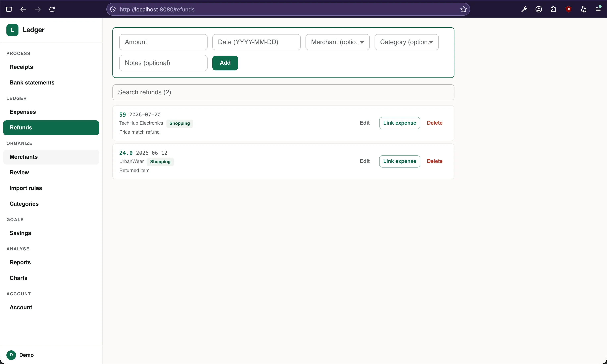Focus the Notes (optional) field
This screenshot has width=607, height=364.
163,63
